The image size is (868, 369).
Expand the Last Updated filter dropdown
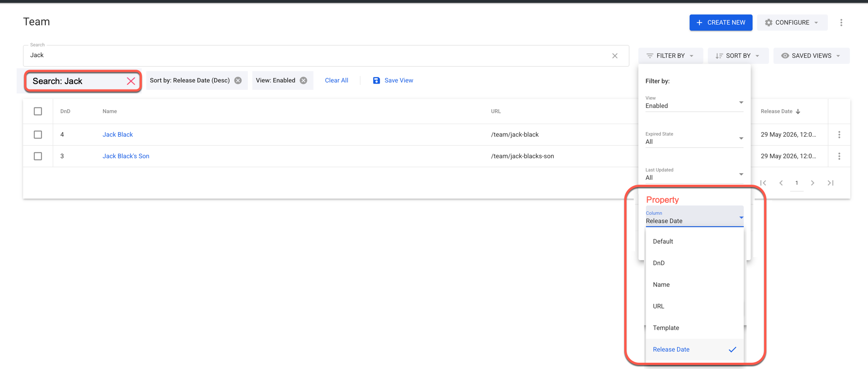(694, 174)
